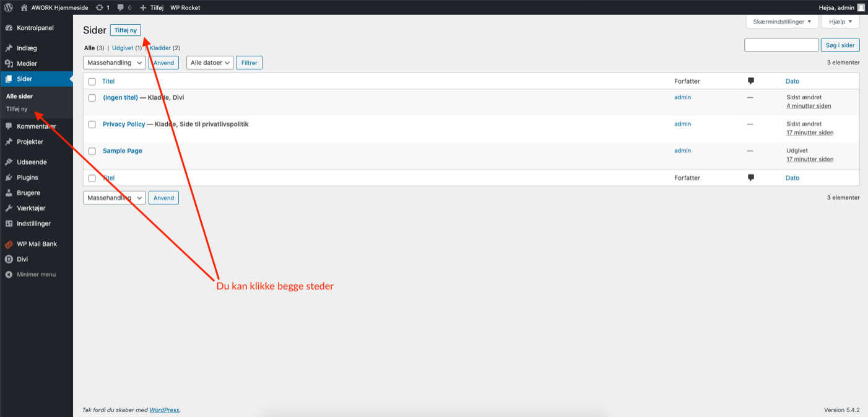Open Kontrolpanel menu item
This screenshot has height=417, width=868.
37,29
